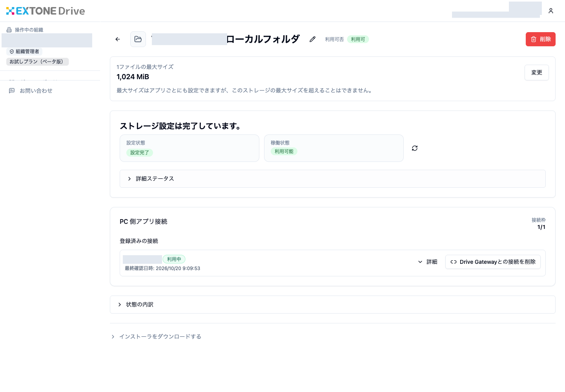565x392 pixels.
Task: Click the back arrow icon
Action: (x=118, y=39)
